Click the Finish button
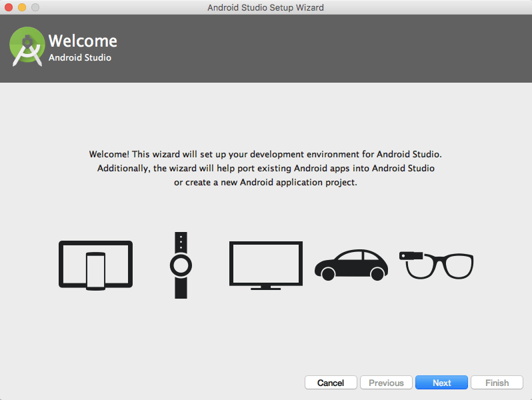Screen dimensions: 532x400 (497, 383)
